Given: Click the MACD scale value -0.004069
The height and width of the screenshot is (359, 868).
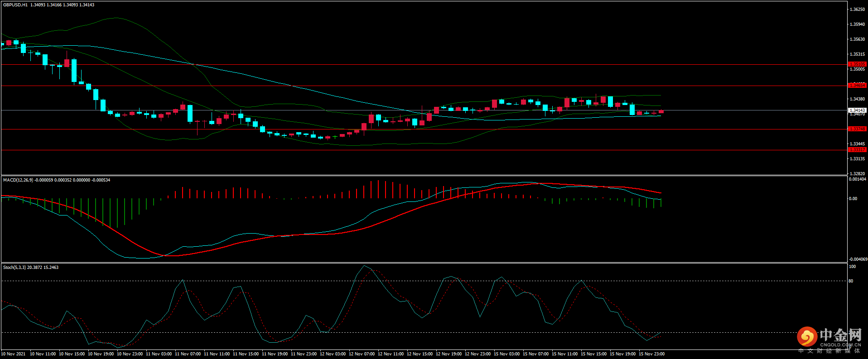Looking at the screenshot, I should [x=858, y=259].
